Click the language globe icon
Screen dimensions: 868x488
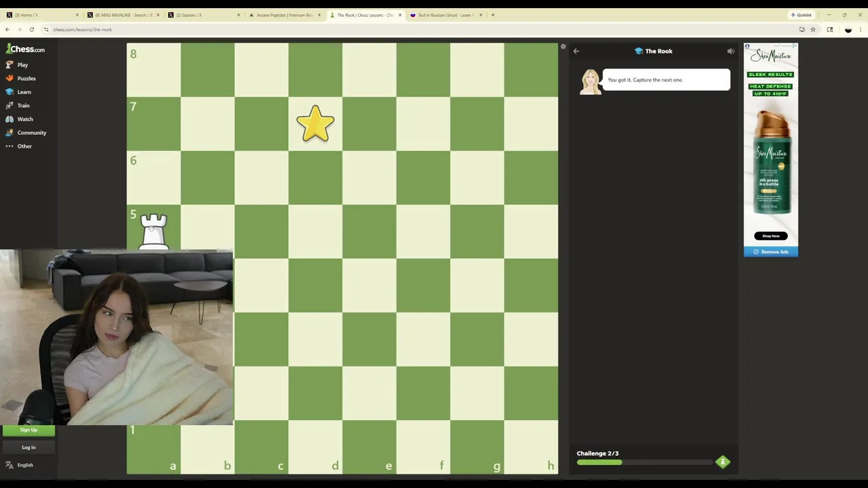9,465
